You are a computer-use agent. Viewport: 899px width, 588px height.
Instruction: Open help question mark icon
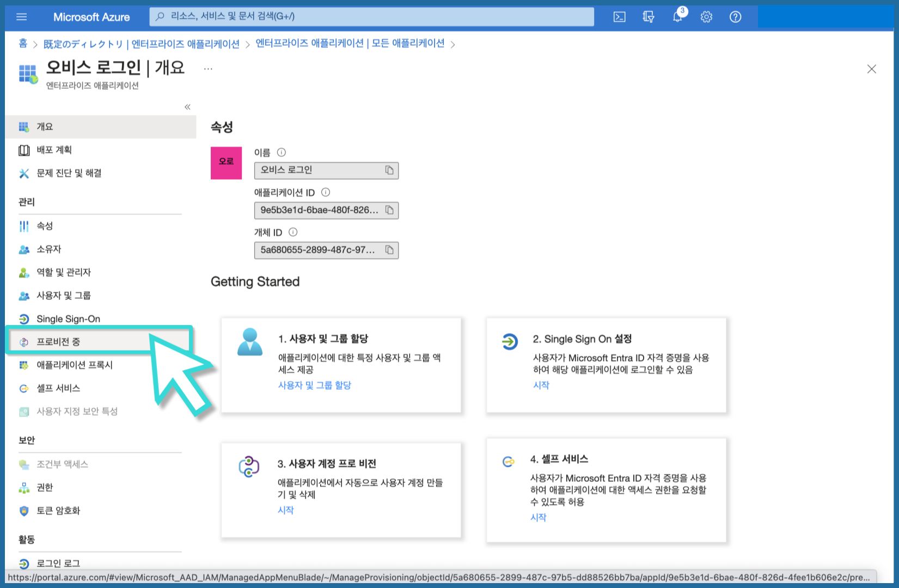(x=735, y=17)
